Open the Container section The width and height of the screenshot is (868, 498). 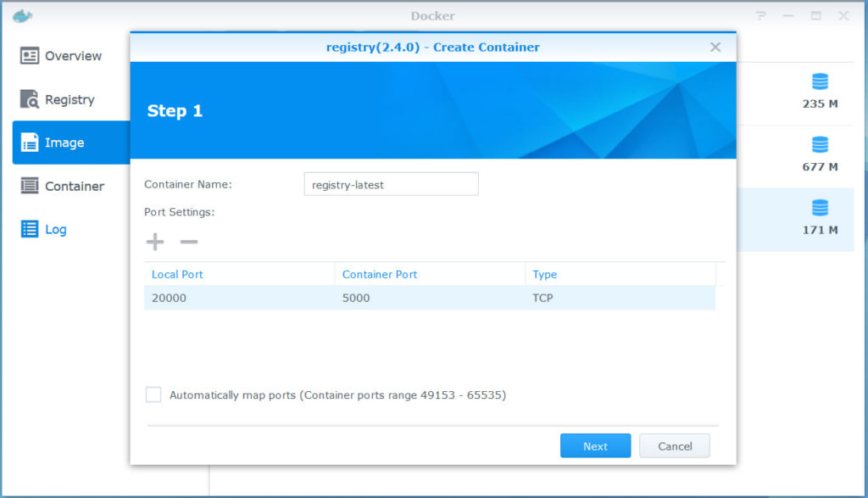click(71, 186)
